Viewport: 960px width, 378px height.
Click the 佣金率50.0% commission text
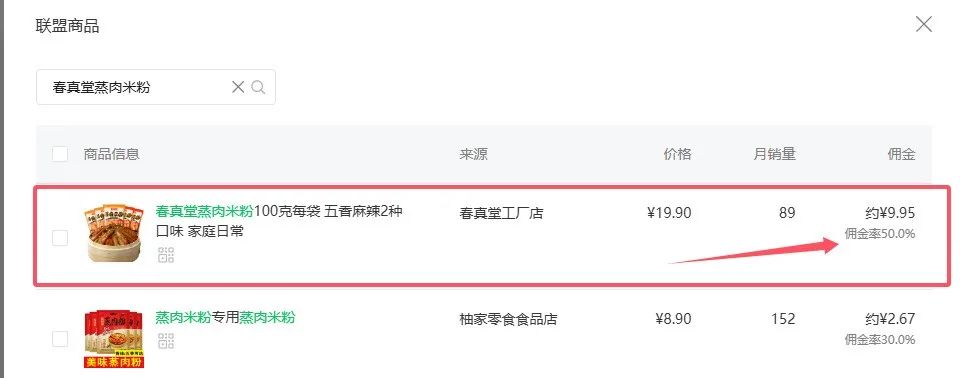[x=880, y=233]
